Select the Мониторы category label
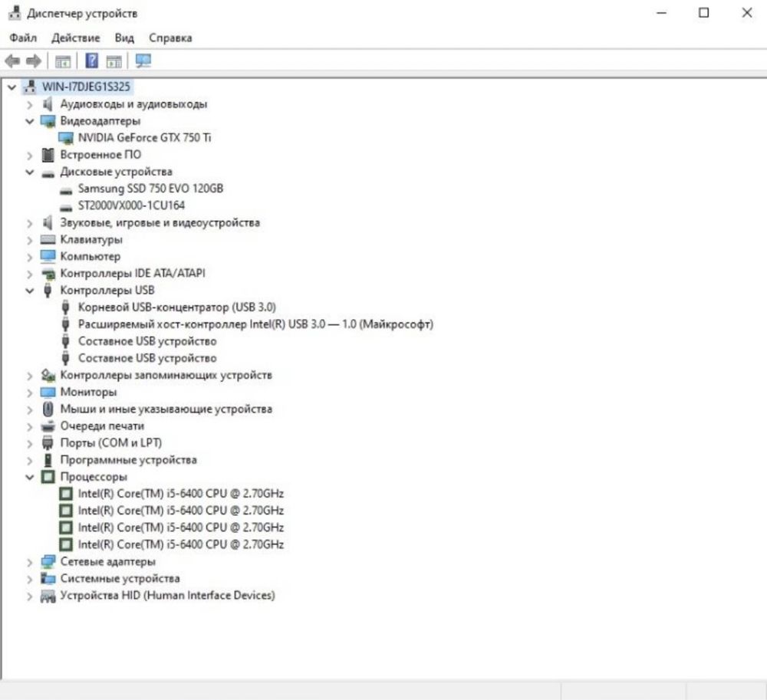767x700 pixels. [88, 392]
